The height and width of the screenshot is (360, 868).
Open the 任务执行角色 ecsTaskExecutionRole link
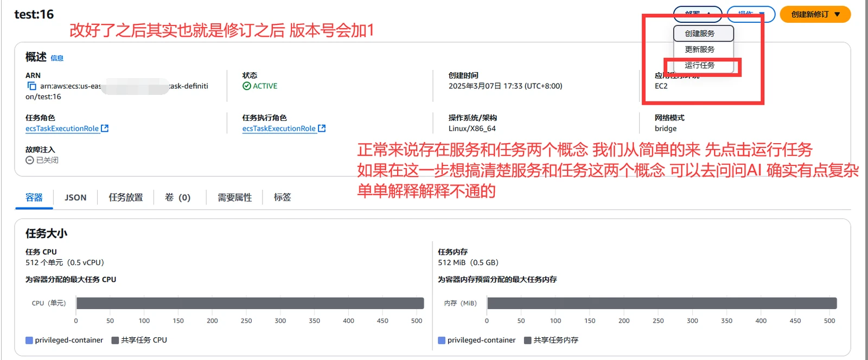(279, 128)
